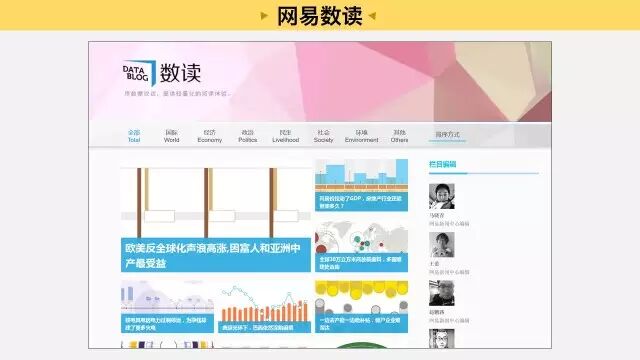This screenshot has width=640, height=360.
Task: Open the orange bar chart article thumbnail
Action: tap(264, 307)
